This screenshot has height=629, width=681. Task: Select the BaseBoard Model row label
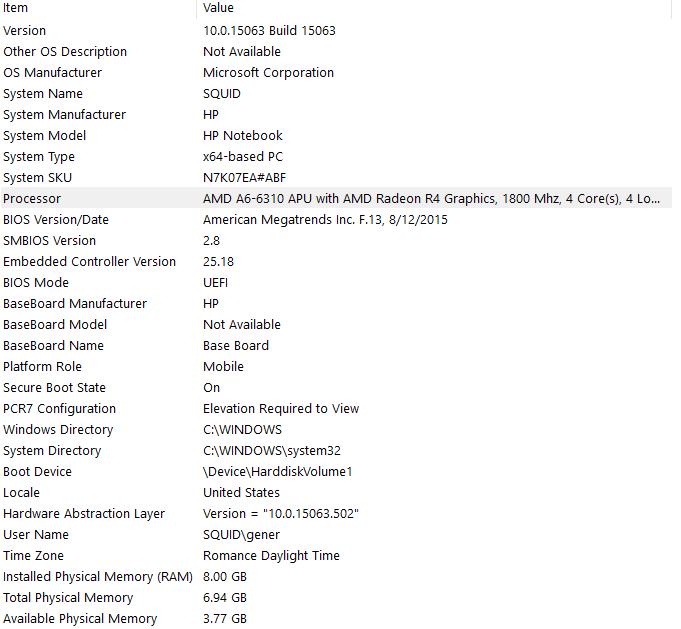[55, 324]
